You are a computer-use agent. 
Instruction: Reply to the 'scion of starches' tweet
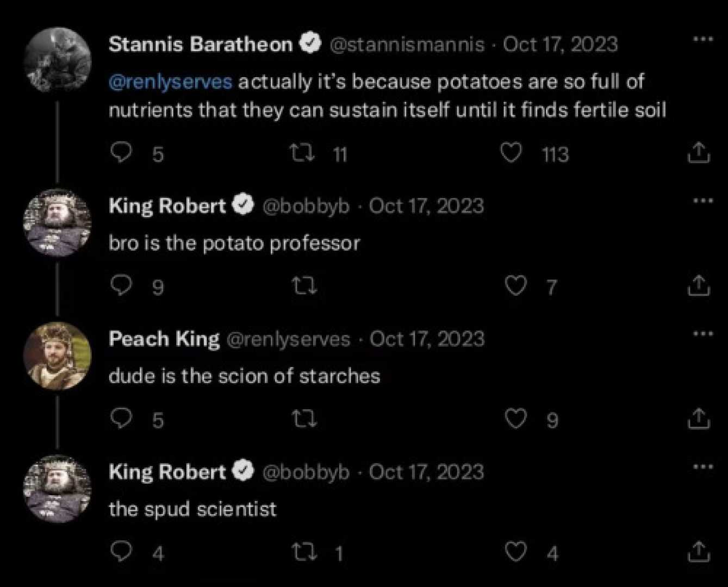(x=120, y=418)
